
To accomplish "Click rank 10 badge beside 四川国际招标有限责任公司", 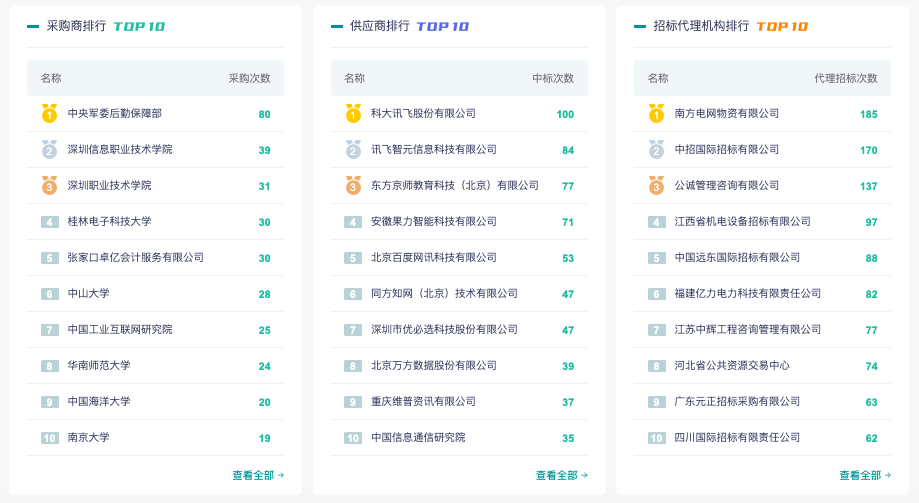I will point(656,438).
